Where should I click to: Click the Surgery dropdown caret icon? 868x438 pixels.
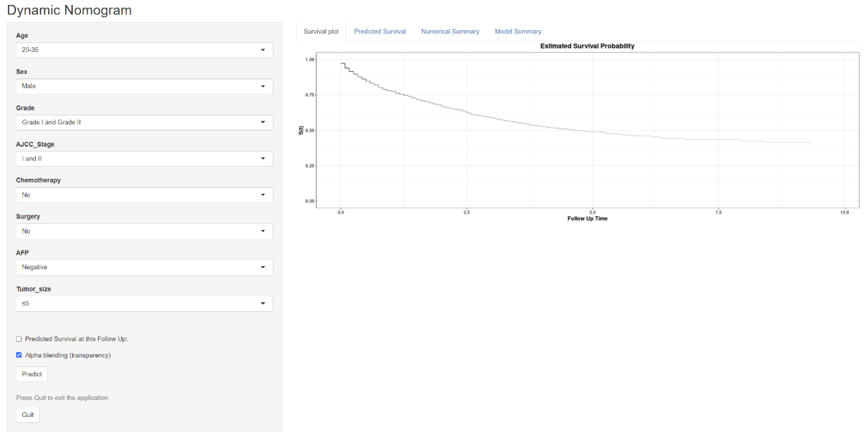[263, 231]
